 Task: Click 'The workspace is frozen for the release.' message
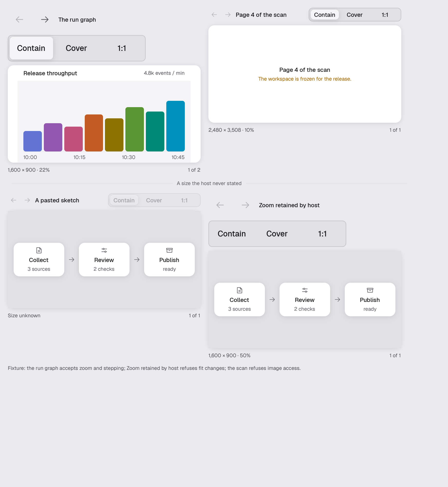click(x=305, y=79)
